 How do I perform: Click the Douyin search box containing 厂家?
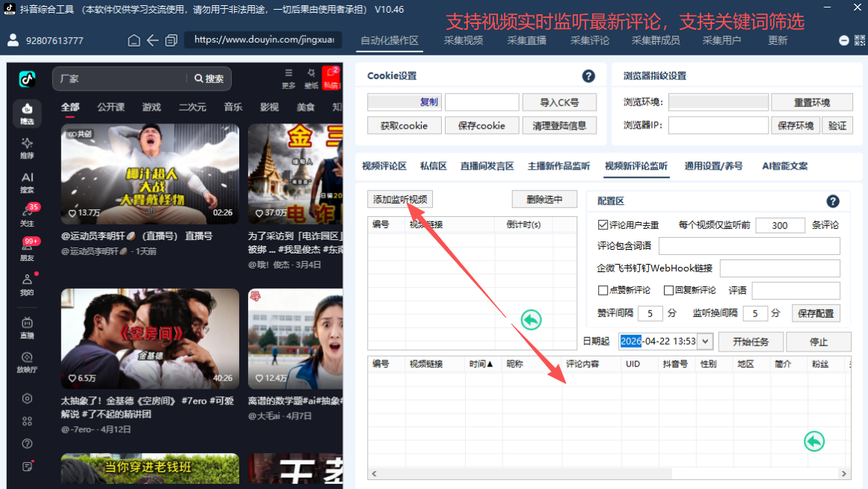click(x=119, y=79)
